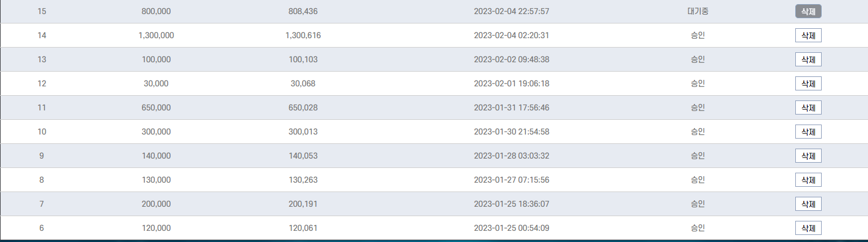This screenshot has width=868, height=242.
Task: Click 삭제 for the 100,103 entry
Action: click(808, 59)
